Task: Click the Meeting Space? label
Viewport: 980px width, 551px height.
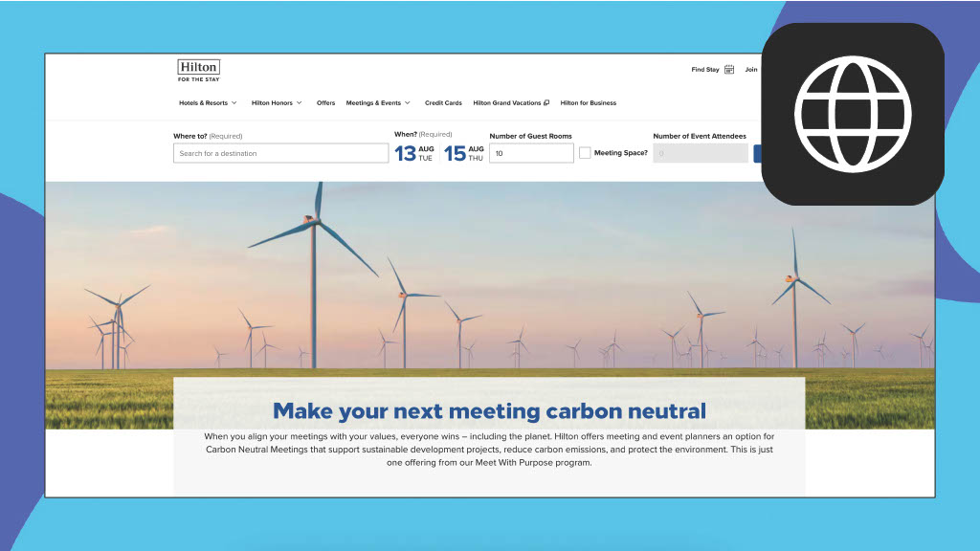Action: click(x=620, y=152)
